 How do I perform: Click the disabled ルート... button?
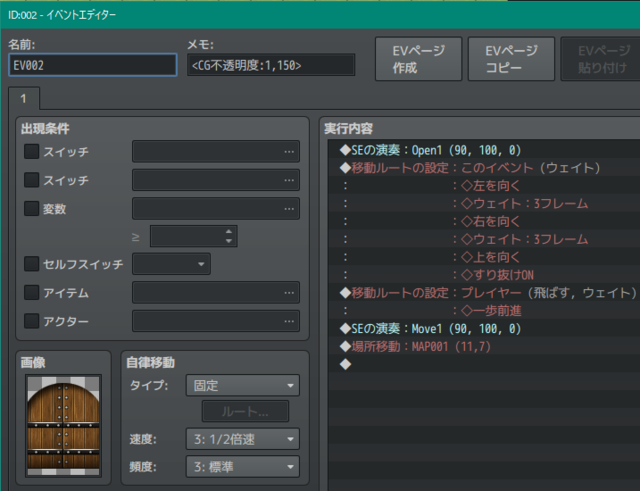[245, 411]
